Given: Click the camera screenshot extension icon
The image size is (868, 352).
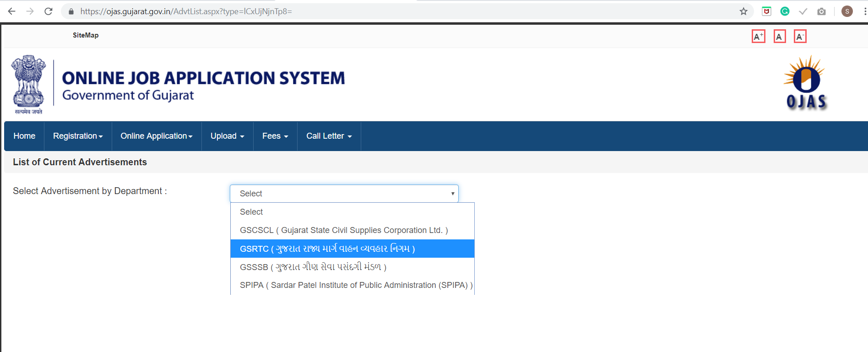Looking at the screenshot, I should click(821, 11).
